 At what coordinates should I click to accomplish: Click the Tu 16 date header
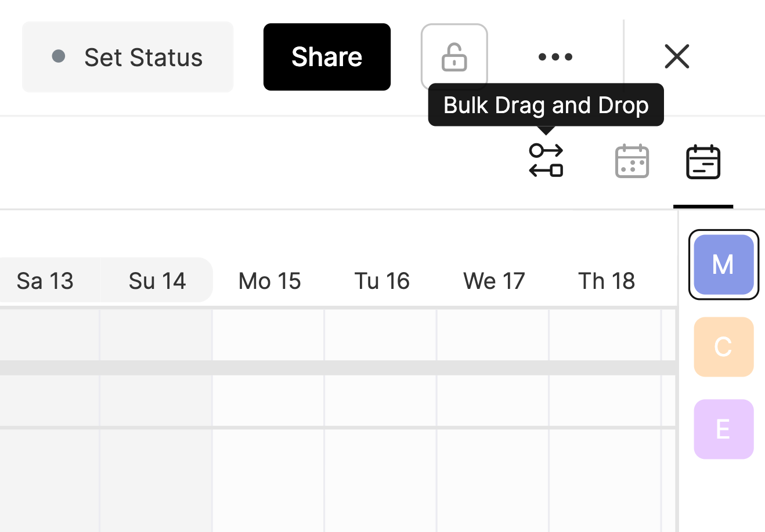coord(382,281)
